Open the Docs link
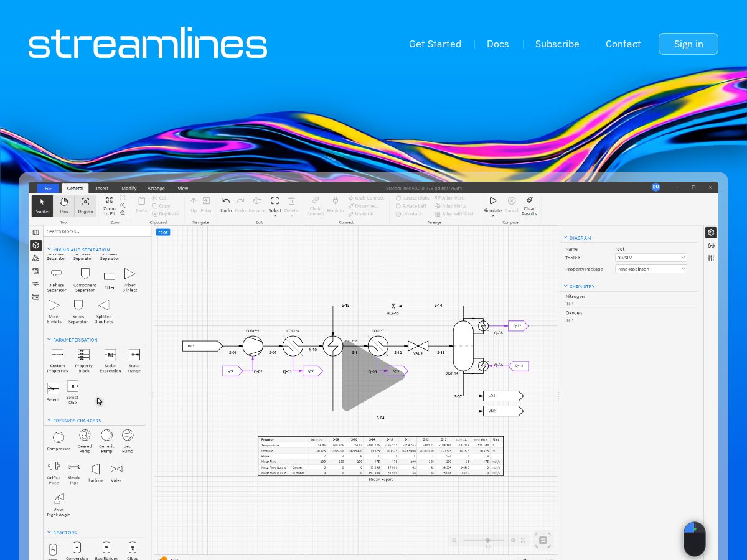This screenshot has width=747, height=560. [x=498, y=44]
